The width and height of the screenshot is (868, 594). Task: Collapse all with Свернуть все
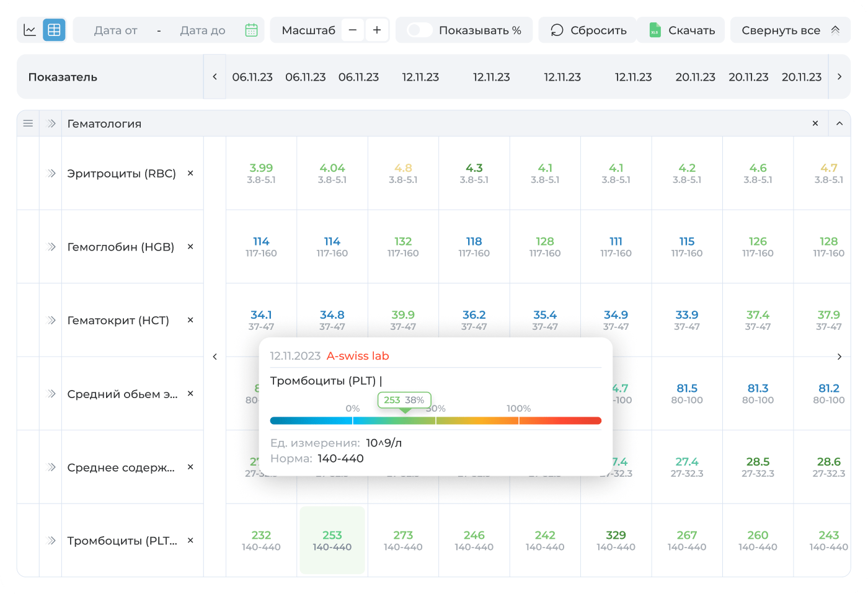[x=790, y=30]
